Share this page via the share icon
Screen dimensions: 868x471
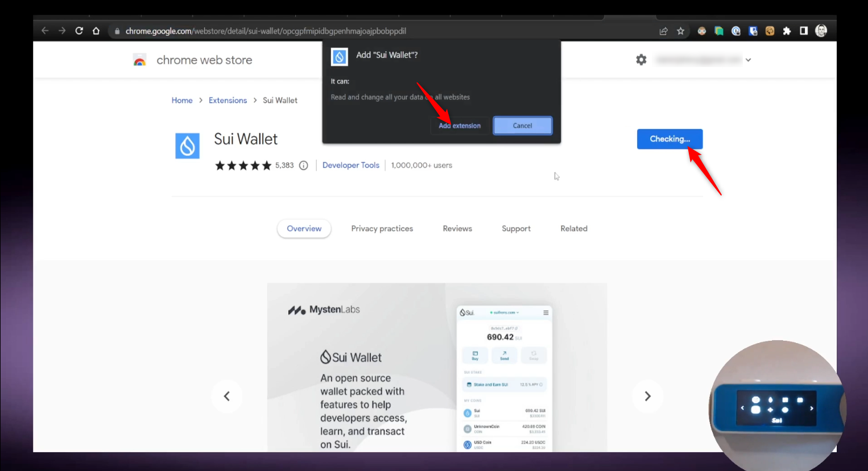pyautogui.click(x=663, y=31)
